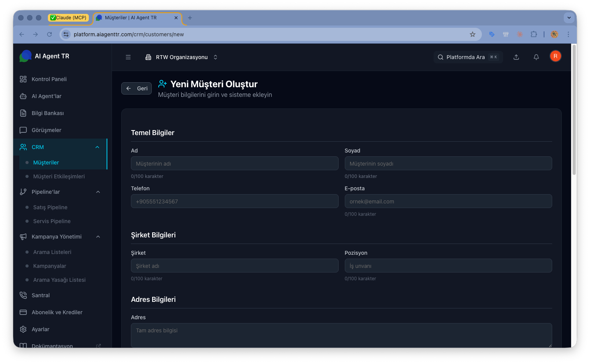Open user avatar R menu
The height and width of the screenshot is (364, 590).
pos(556,56)
